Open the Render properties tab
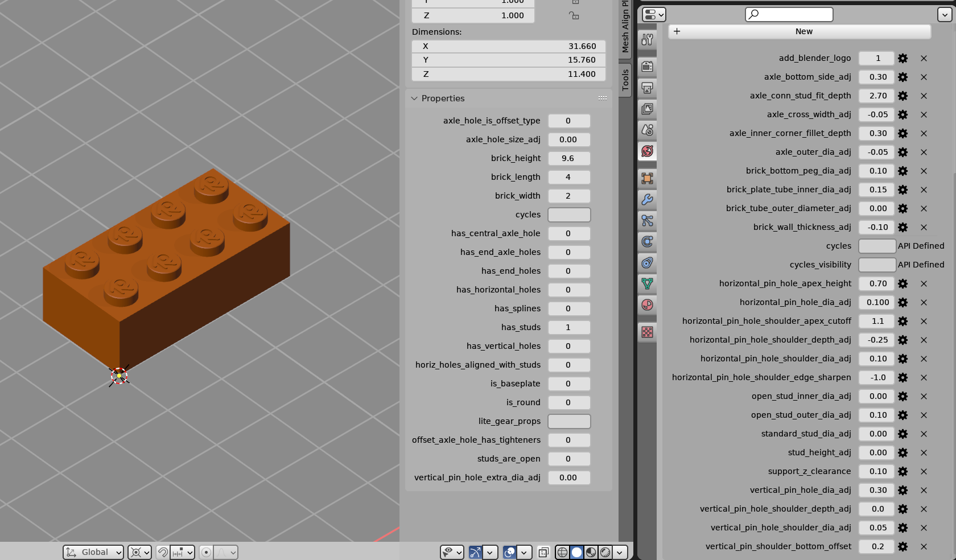 pos(647,67)
